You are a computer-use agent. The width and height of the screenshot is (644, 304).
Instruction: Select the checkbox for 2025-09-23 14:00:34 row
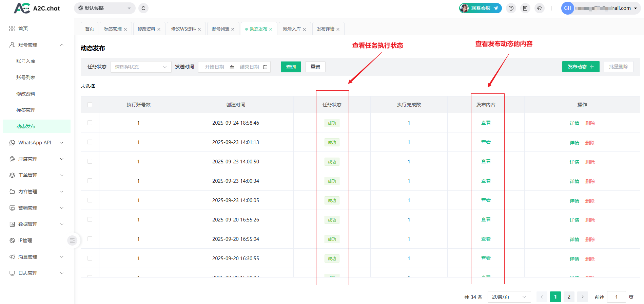click(x=90, y=181)
